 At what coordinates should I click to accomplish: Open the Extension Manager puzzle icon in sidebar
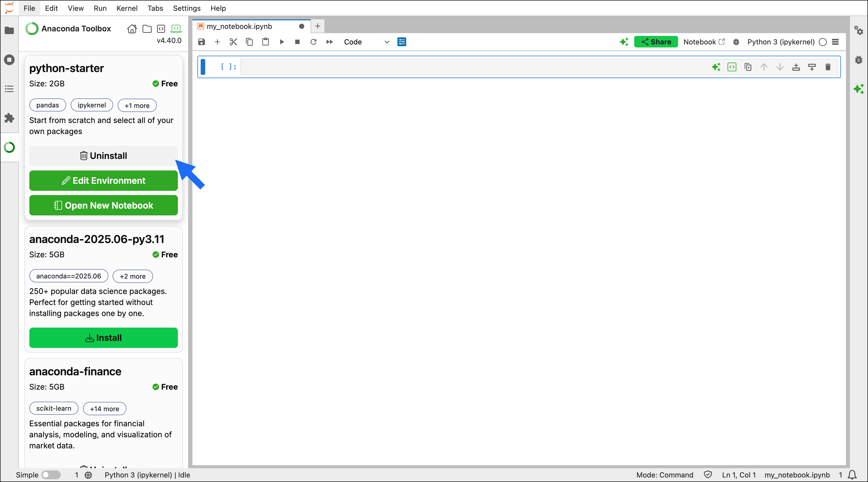[x=9, y=118]
